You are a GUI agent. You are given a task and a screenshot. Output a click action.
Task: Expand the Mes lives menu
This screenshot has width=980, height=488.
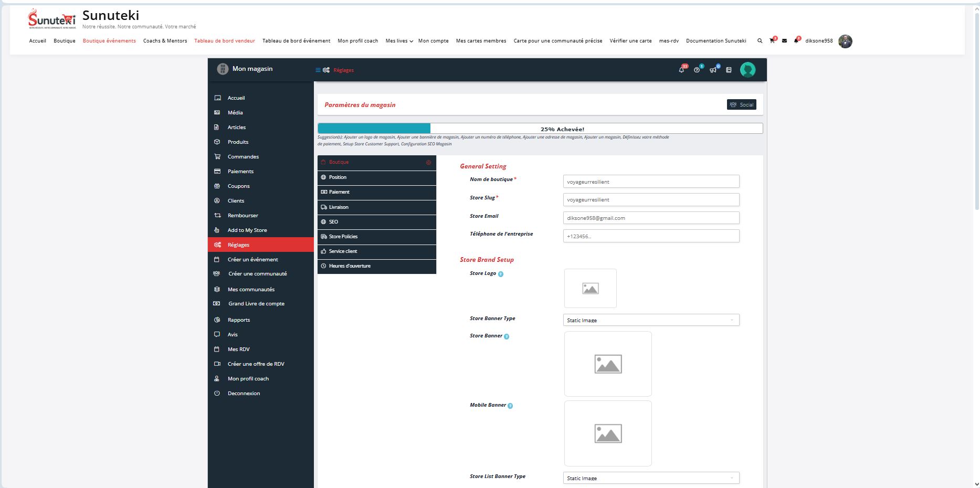(399, 41)
